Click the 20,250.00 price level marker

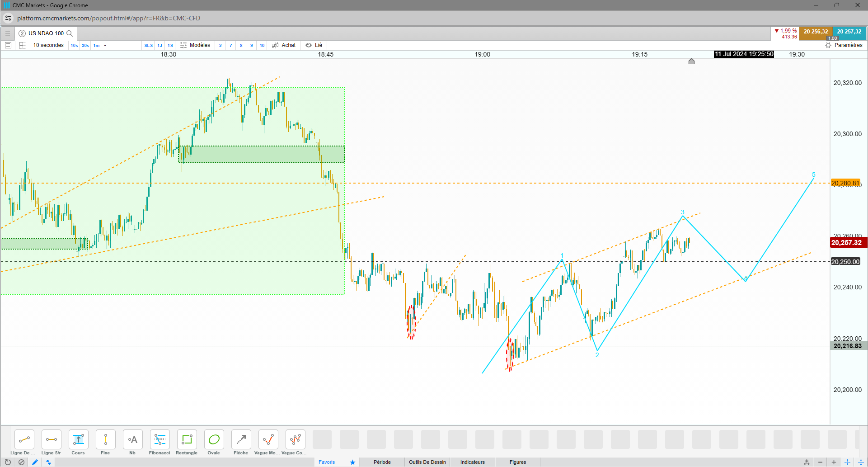tap(845, 262)
